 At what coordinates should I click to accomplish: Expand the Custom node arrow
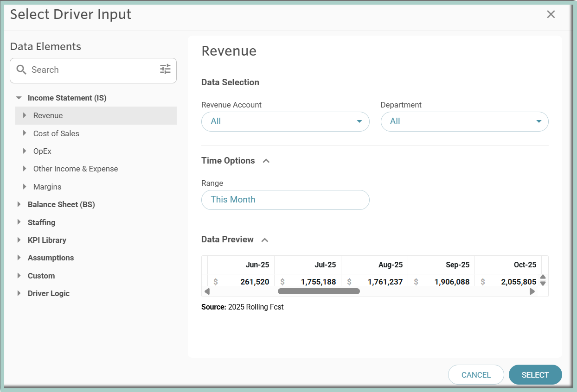19,276
